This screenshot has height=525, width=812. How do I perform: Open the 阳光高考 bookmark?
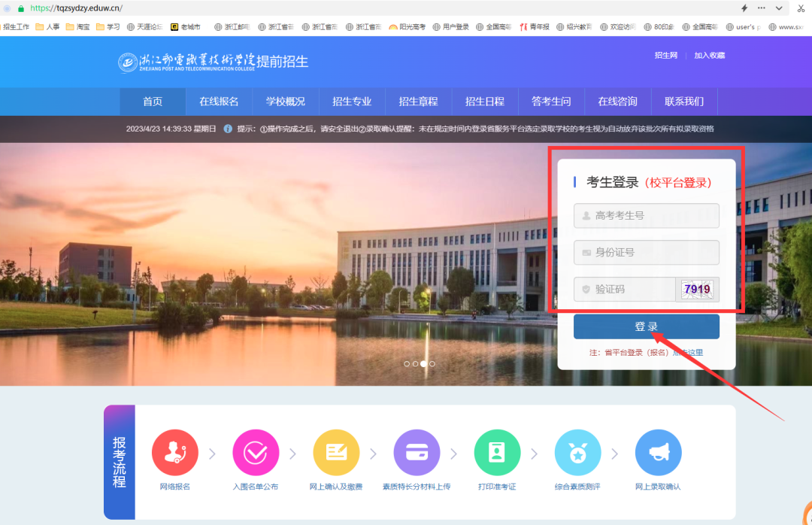pyautogui.click(x=407, y=27)
